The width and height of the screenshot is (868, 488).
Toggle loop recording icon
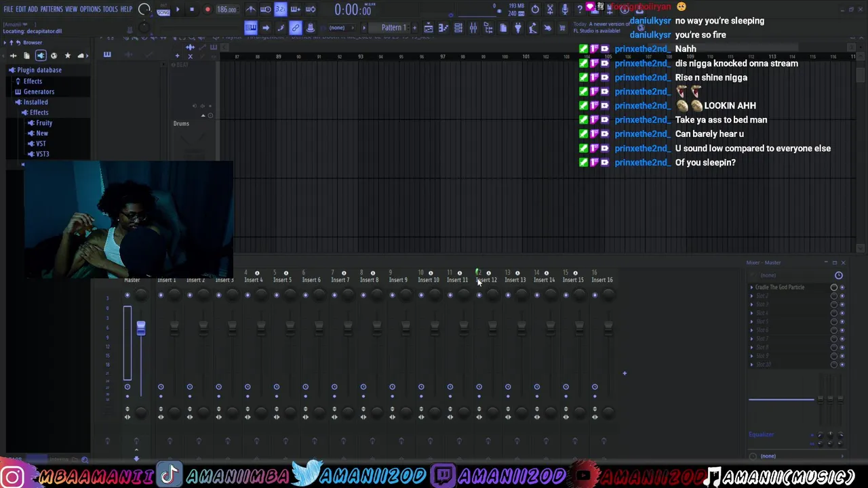tap(310, 9)
